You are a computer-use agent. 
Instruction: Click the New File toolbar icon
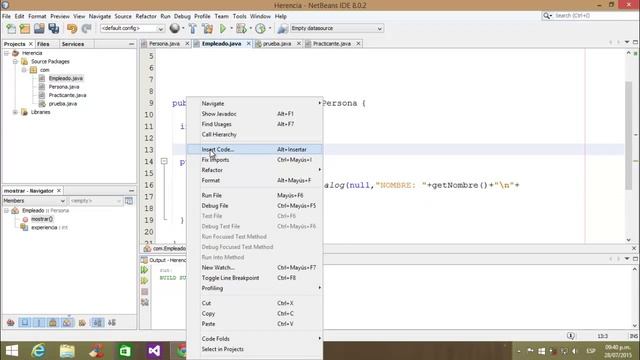coord(11,29)
